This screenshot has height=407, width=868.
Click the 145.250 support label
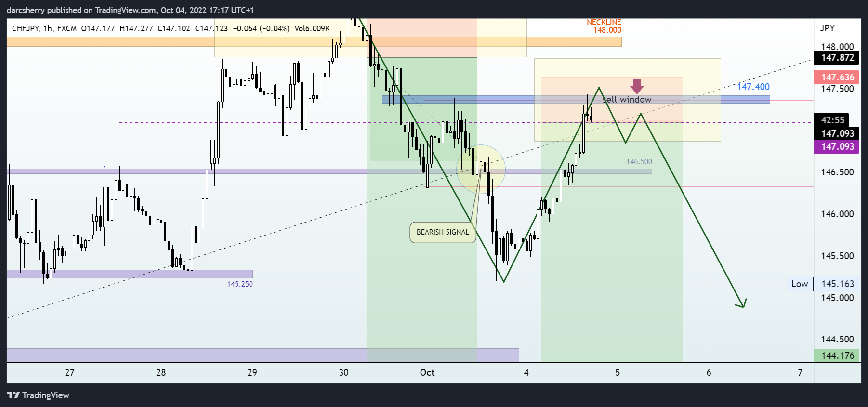tap(240, 284)
